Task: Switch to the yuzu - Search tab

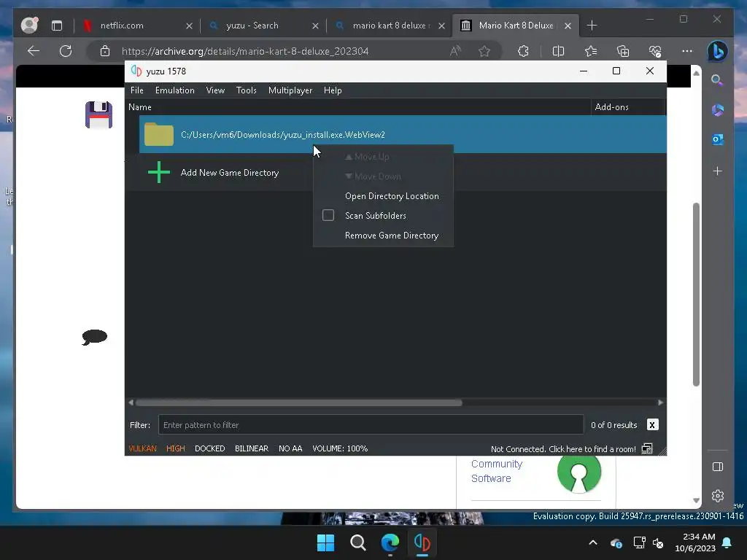Action: pyautogui.click(x=252, y=26)
